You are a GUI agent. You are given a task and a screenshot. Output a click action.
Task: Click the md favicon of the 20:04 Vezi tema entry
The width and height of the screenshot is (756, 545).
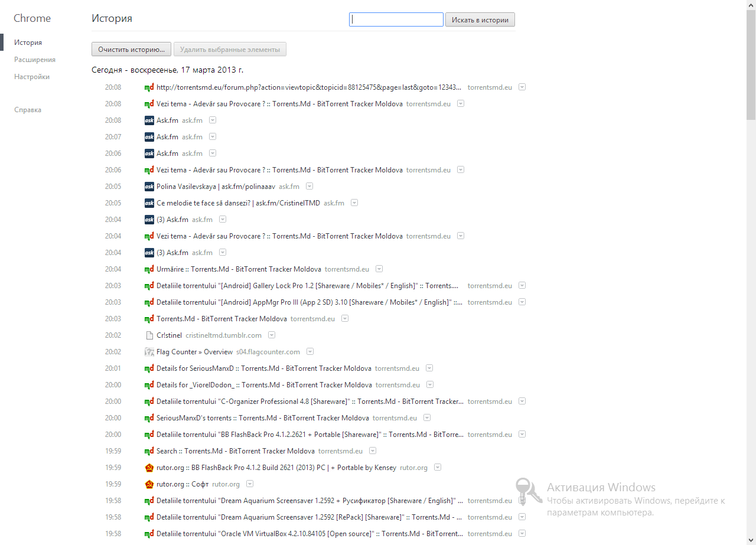149,236
